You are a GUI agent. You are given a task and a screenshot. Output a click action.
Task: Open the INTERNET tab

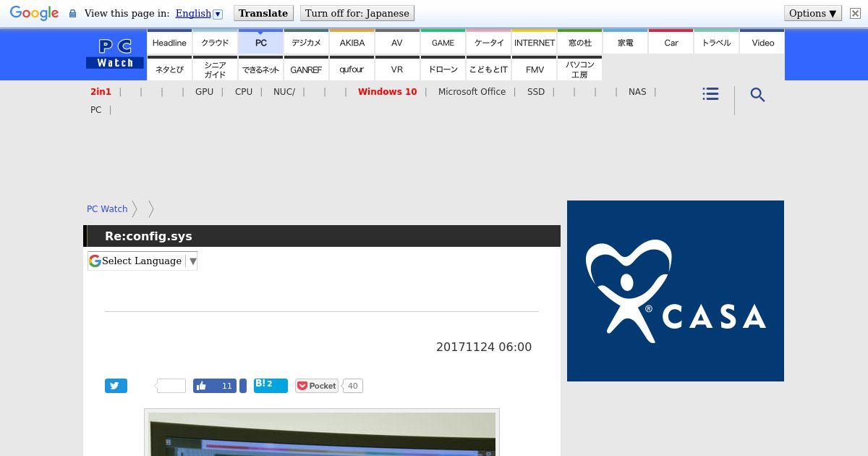534,43
